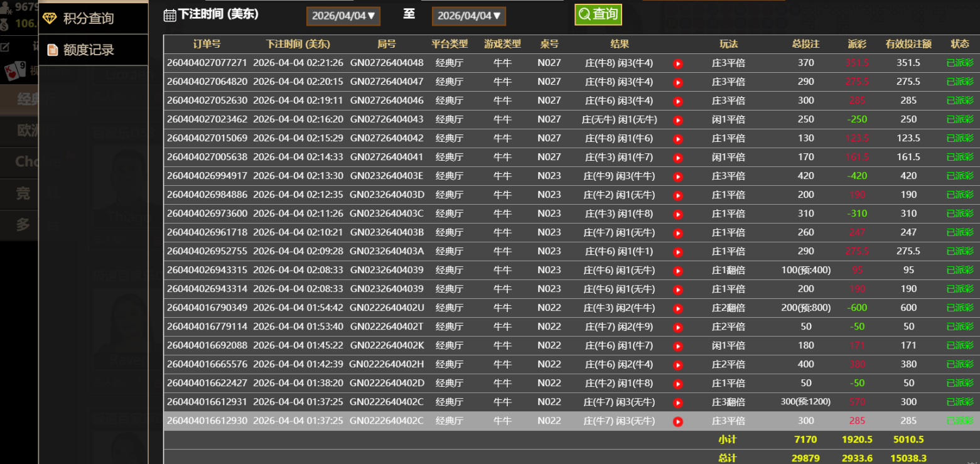980x464 pixels.
Task: Play replay for order 260404016692088
Action: coord(678,346)
